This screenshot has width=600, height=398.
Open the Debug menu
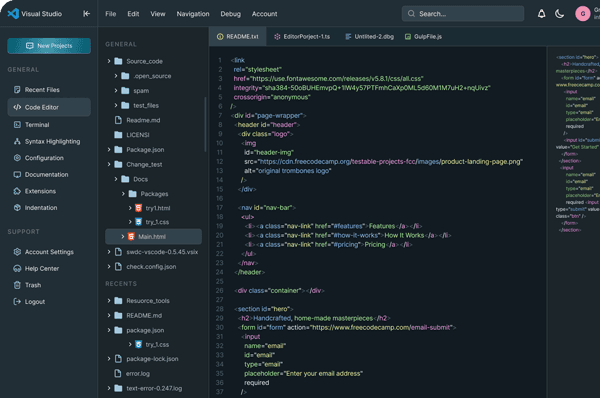pos(230,14)
